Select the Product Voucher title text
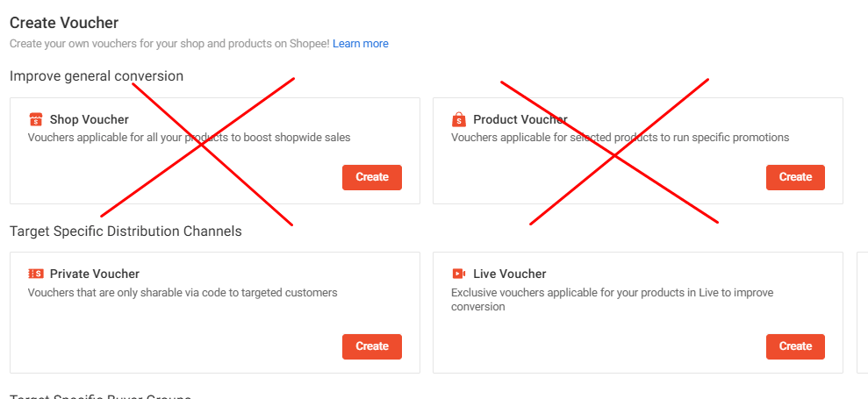The image size is (868, 399). pyautogui.click(x=520, y=119)
